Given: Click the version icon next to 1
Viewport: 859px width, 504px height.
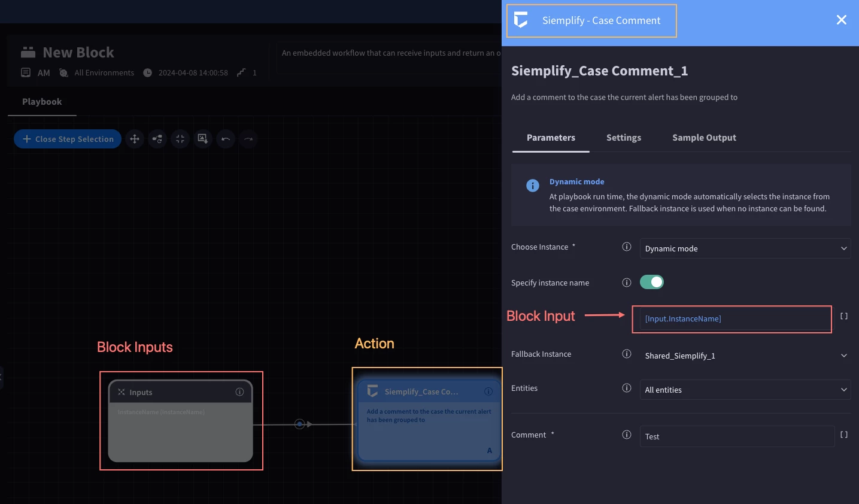Looking at the screenshot, I should point(241,73).
